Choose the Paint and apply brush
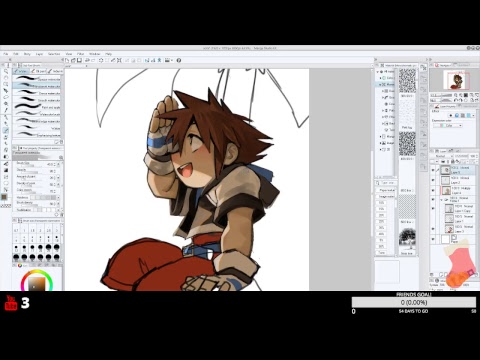480x360 pixels. coord(37,107)
